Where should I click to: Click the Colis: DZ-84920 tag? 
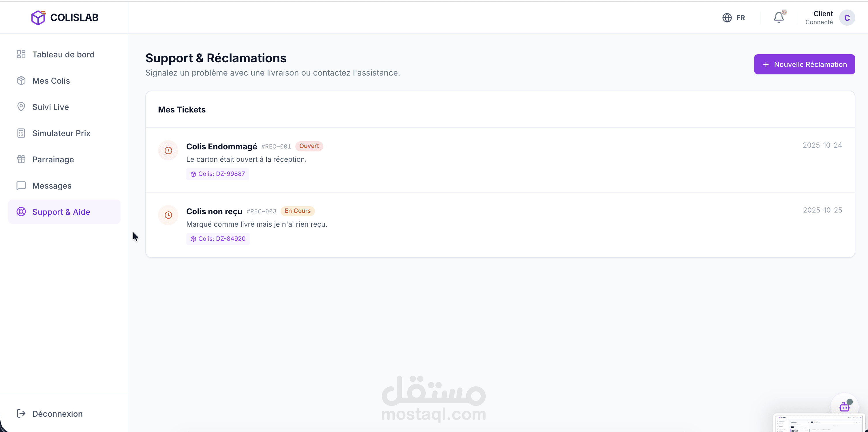tap(218, 238)
